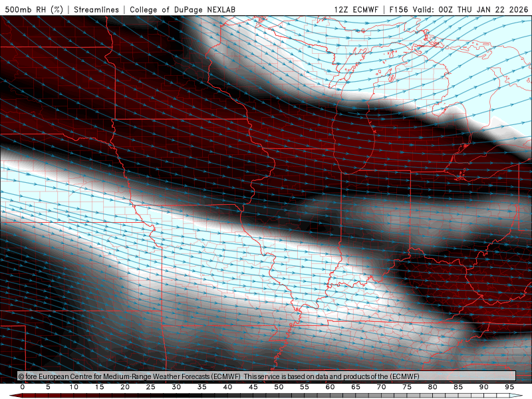Image resolution: width=532 pixels, height=399 pixels.
Task: Click the '95' colorbar scale label
Action: click(x=509, y=387)
